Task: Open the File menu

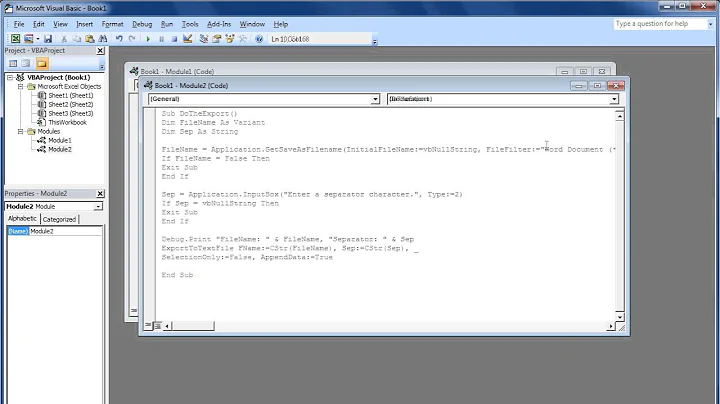Action: (19, 24)
